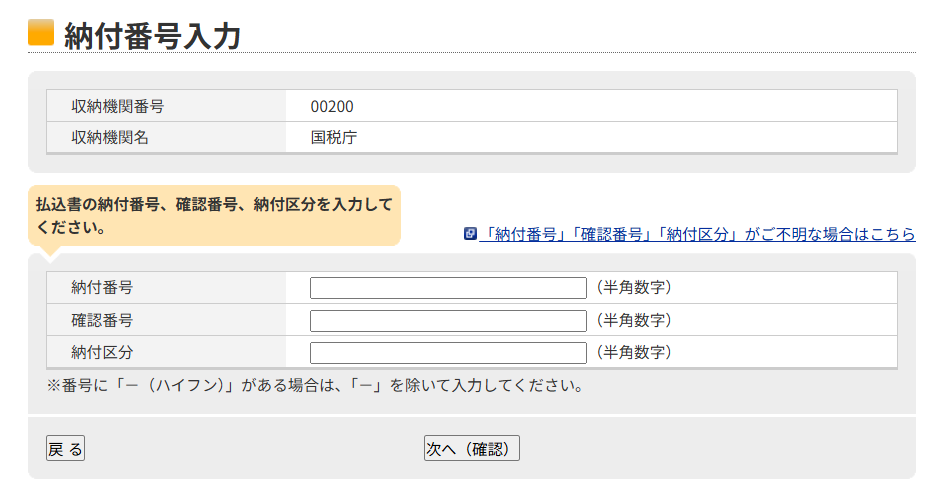The width and height of the screenshot is (931, 491).
Task: Click the 国税庁 agency name value
Action: point(333,138)
